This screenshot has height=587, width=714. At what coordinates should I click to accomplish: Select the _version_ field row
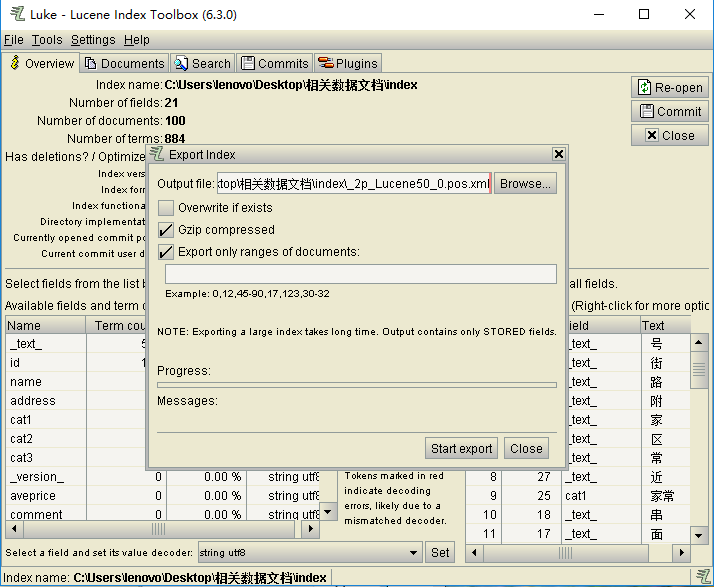click(x=163, y=477)
